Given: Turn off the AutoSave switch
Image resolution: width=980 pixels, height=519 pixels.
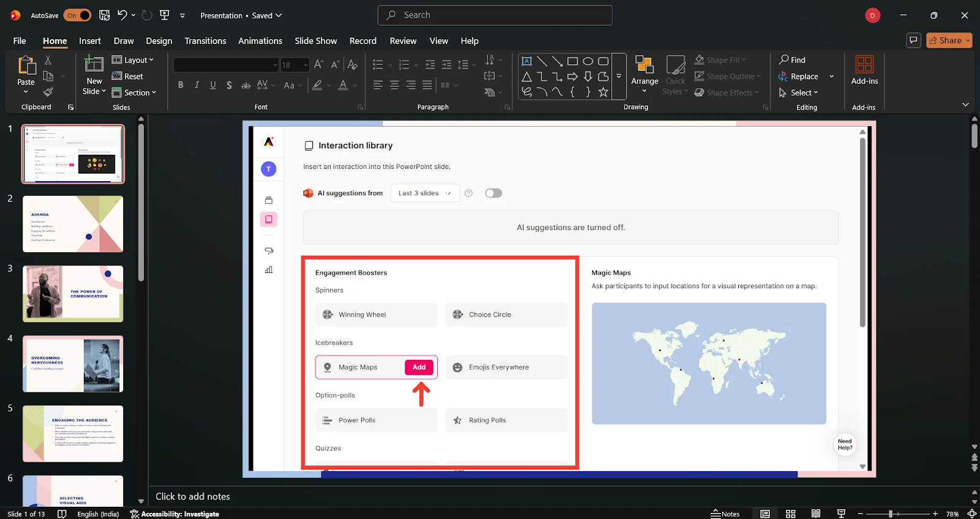Looking at the screenshot, I should coord(77,15).
